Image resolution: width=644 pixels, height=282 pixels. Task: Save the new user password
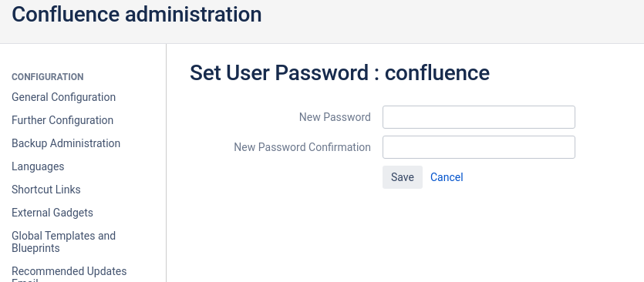pos(402,177)
